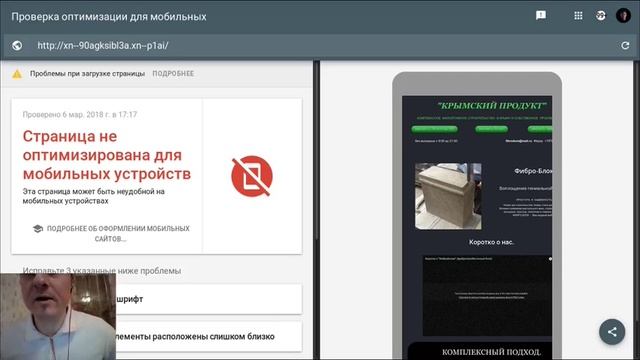Click the stone block image in preview
This screenshot has height=360, width=640.
[x=448, y=196]
